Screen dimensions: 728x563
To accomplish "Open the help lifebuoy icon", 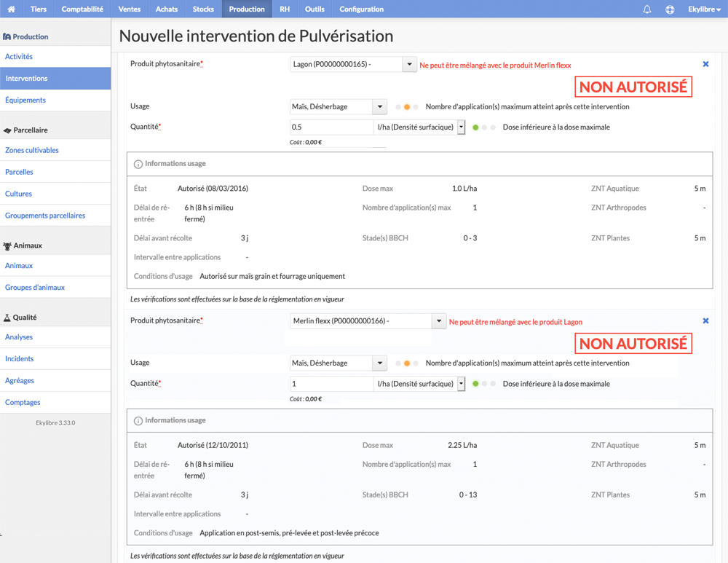I will [x=670, y=9].
